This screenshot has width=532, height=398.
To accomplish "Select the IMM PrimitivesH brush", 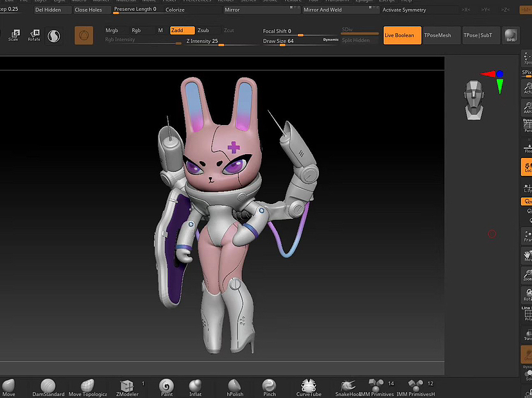I will [x=416, y=388].
